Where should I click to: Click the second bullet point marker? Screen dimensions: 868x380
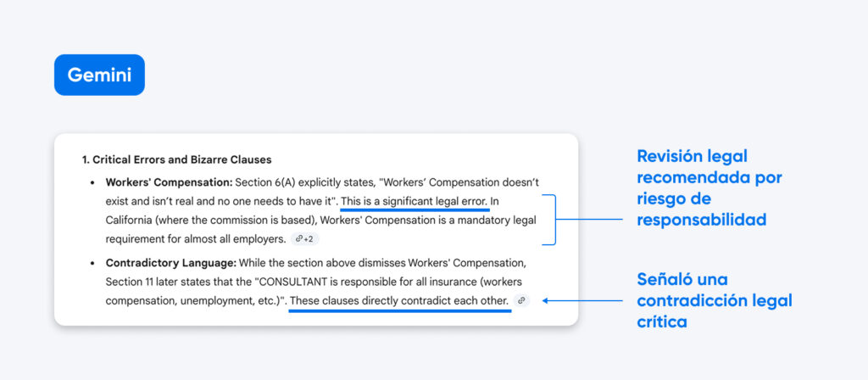pyautogui.click(x=92, y=263)
